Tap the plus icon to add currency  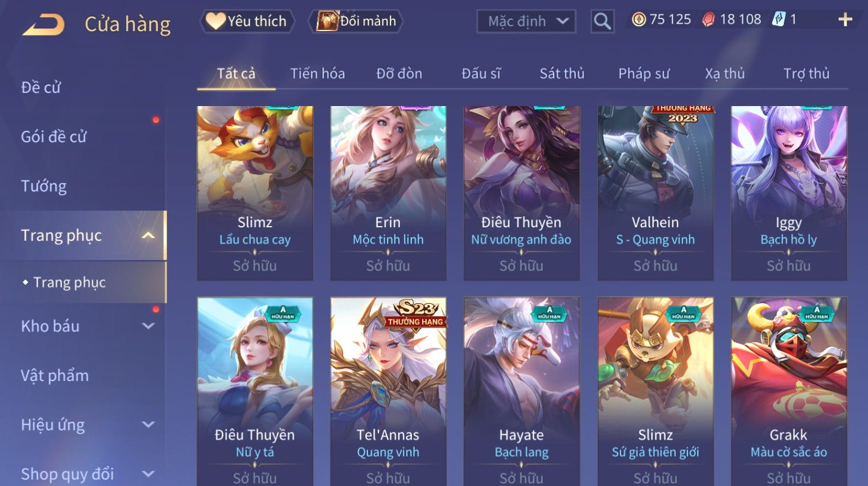pos(845,20)
